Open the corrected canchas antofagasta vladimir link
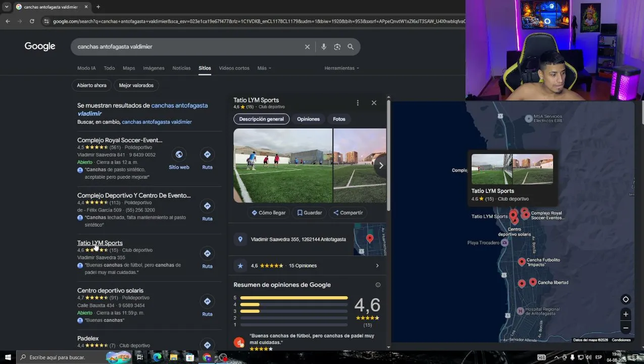The height and width of the screenshot is (364, 644). [x=142, y=109]
